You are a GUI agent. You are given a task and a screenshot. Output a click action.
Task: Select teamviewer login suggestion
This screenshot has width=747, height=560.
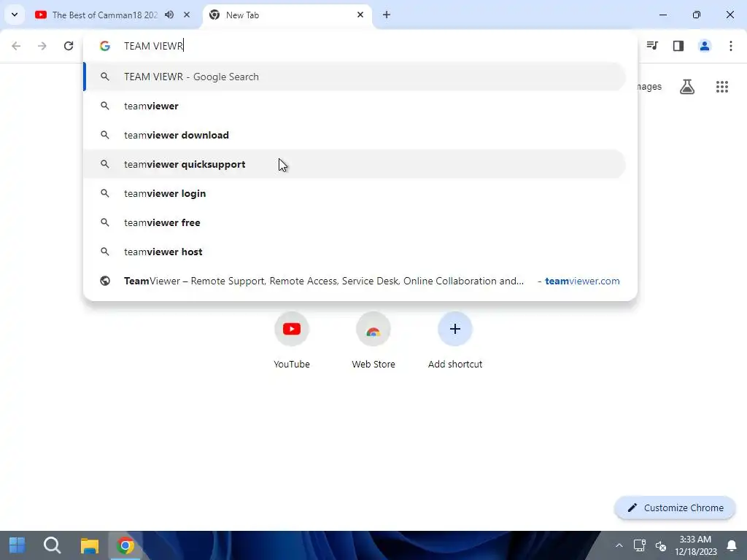click(x=355, y=193)
